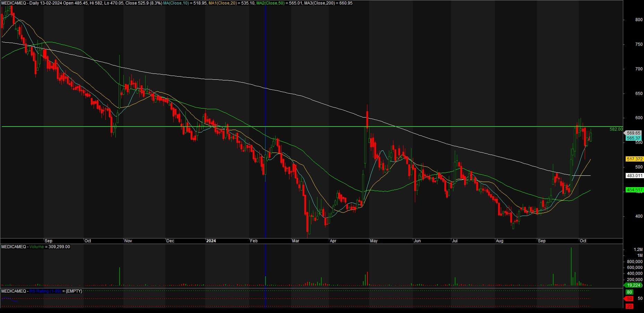Click the May label on time axis
The image size is (644, 313).
click(x=374, y=241)
